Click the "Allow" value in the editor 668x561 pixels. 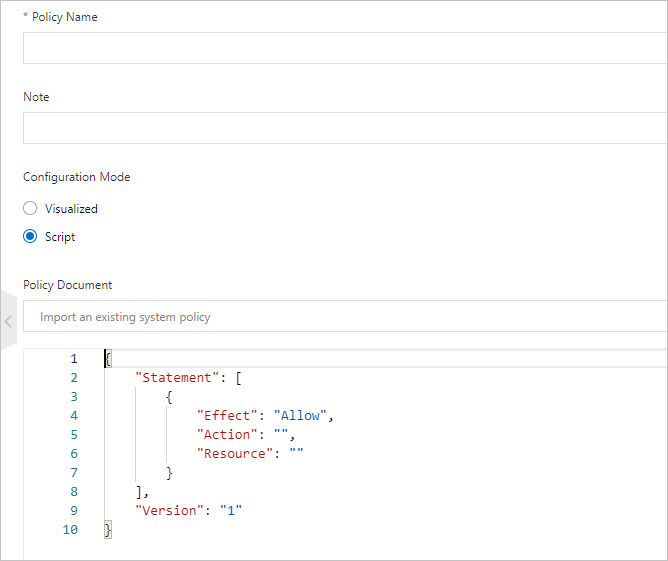pyautogui.click(x=300, y=416)
